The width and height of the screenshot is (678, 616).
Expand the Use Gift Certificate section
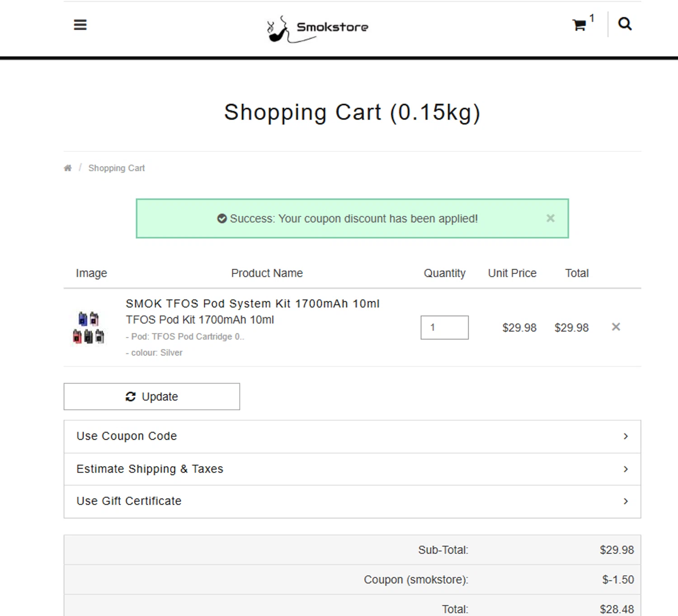(x=352, y=501)
